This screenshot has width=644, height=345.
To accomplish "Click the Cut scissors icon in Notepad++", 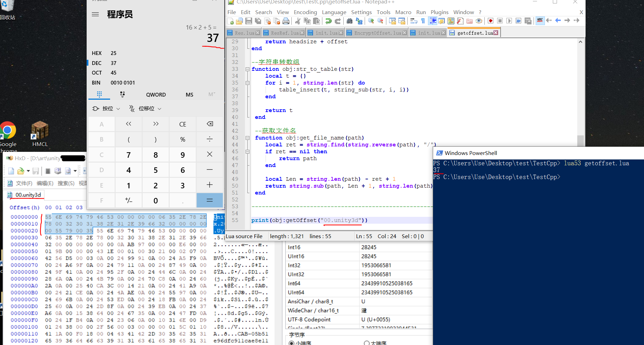I will tap(298, 21).
